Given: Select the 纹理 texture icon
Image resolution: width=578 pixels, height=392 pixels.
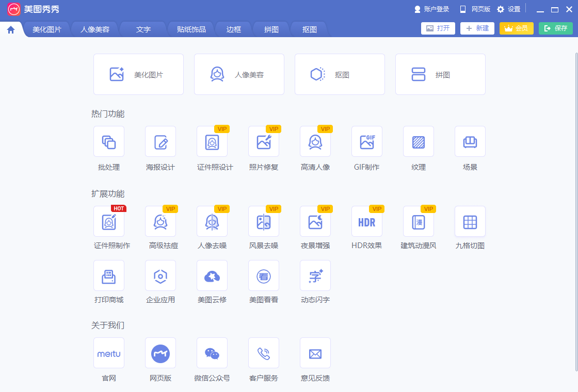Looking at the screenshot, I should click(419, 142).
